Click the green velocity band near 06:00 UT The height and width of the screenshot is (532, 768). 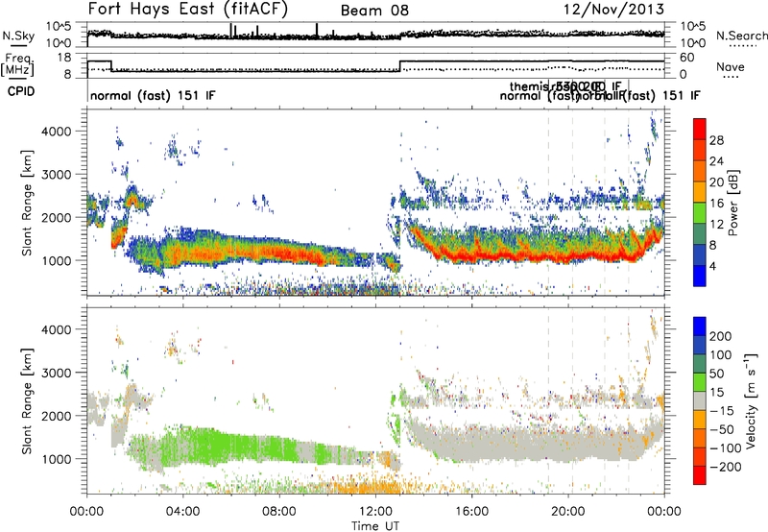click(x=230, y=446)
